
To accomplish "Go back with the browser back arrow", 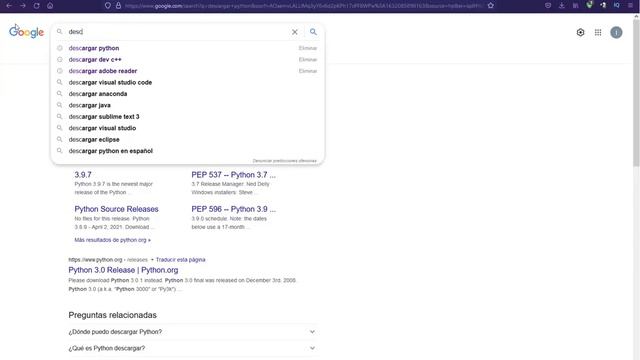I will click(9, 6).
